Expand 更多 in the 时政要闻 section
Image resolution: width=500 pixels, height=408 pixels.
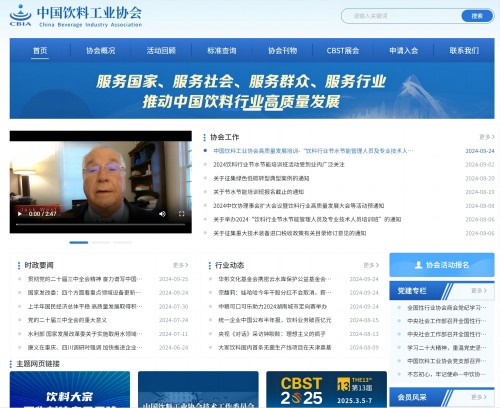click(180, 265)
